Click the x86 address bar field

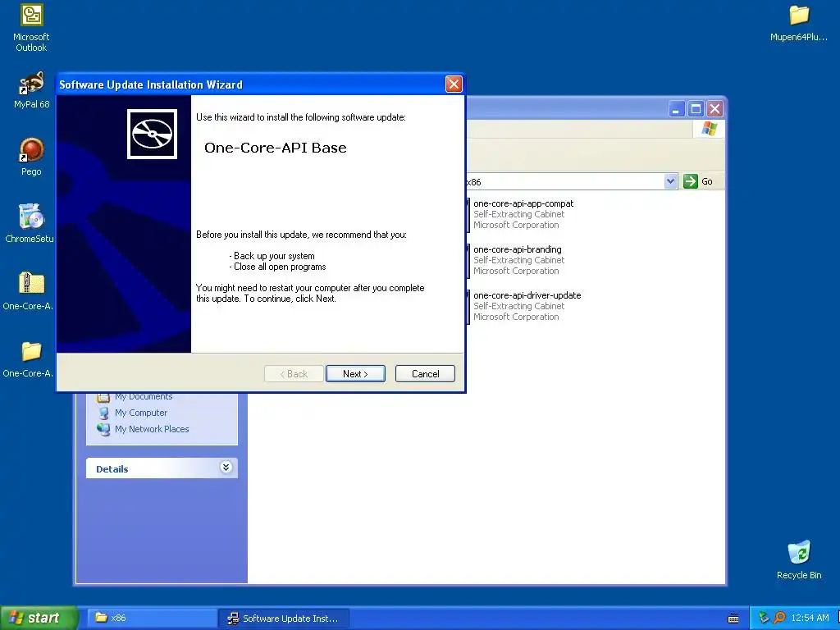coord(564,181)
